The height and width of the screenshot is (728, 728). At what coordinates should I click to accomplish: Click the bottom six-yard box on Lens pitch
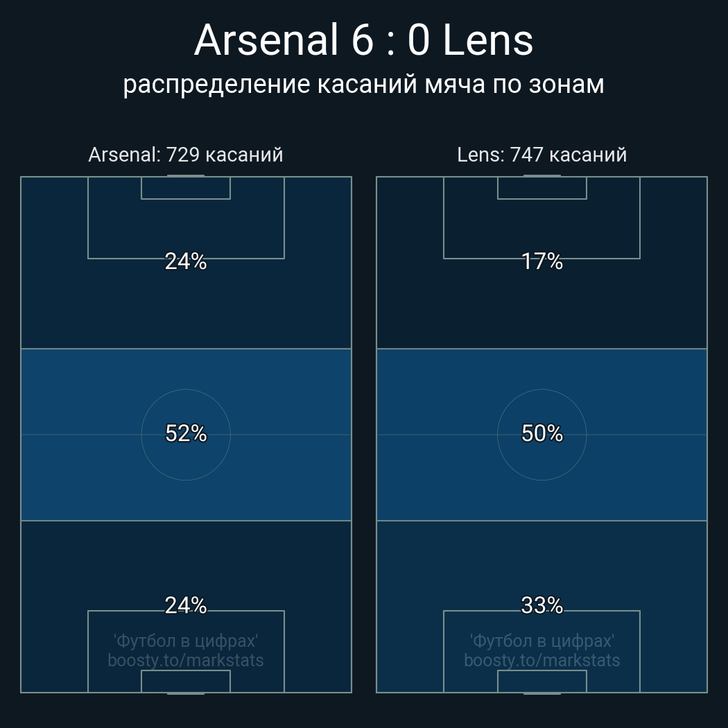541,681
